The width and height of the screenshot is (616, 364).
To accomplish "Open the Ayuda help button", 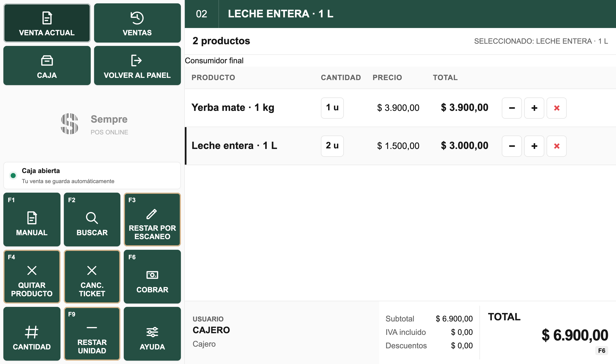I will [152, 334].
